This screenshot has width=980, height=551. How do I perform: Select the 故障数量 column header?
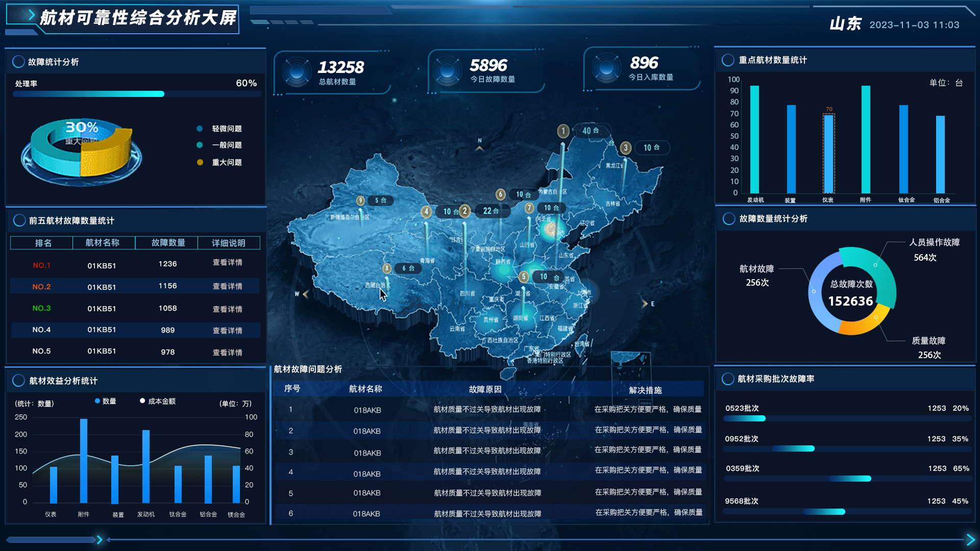pos(168,243)
